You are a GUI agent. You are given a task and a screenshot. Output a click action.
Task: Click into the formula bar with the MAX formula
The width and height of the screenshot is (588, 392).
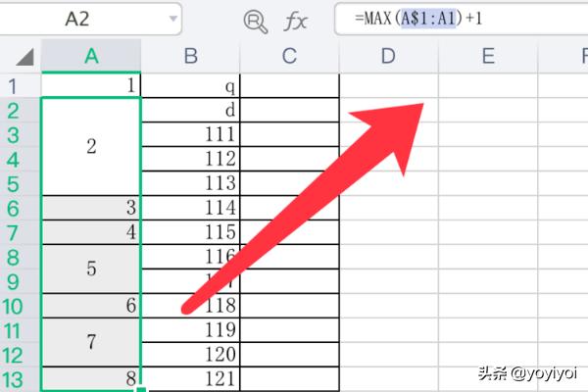tap(461, 20)
